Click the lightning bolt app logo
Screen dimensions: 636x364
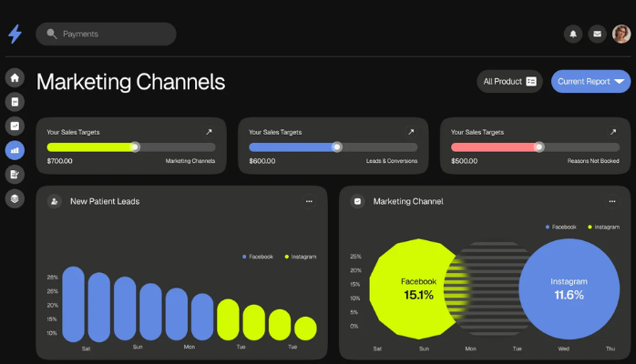pyautogui.click(x=15, y=35)
